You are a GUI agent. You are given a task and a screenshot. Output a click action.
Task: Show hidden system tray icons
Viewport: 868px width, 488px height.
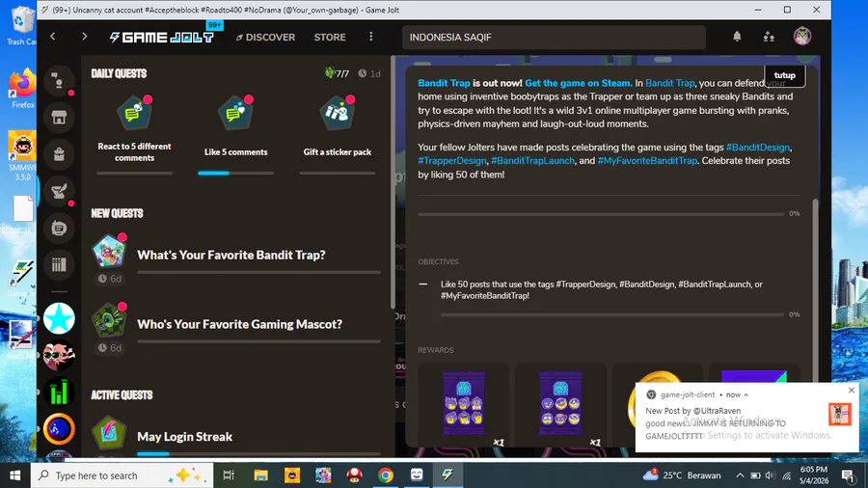coord(740,475)
